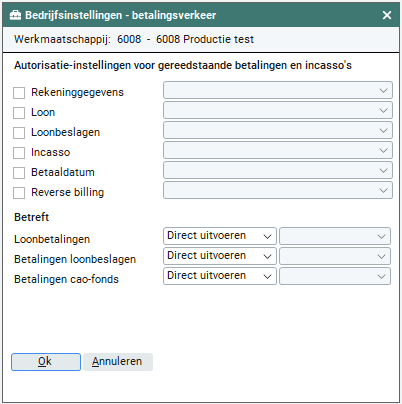This screenshot has width=402, height=404.
Task: Open the Rekeninggegevens dropdown list
Action: [278, 90]
